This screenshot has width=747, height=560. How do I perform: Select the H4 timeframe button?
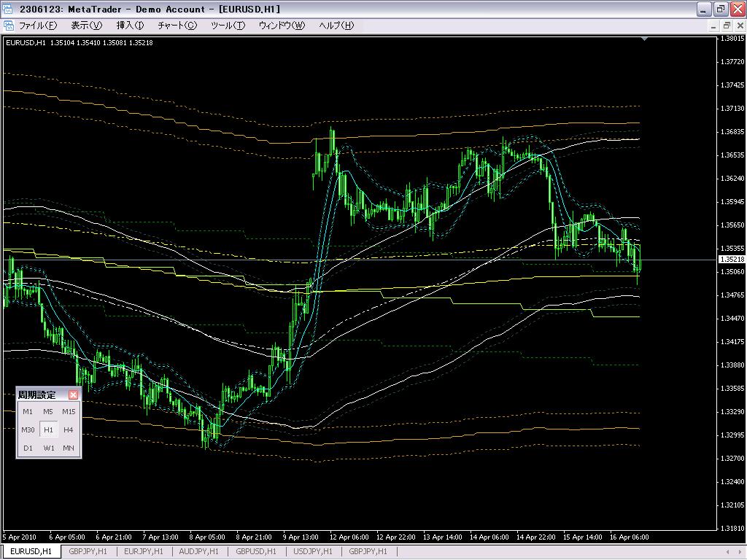69,430
